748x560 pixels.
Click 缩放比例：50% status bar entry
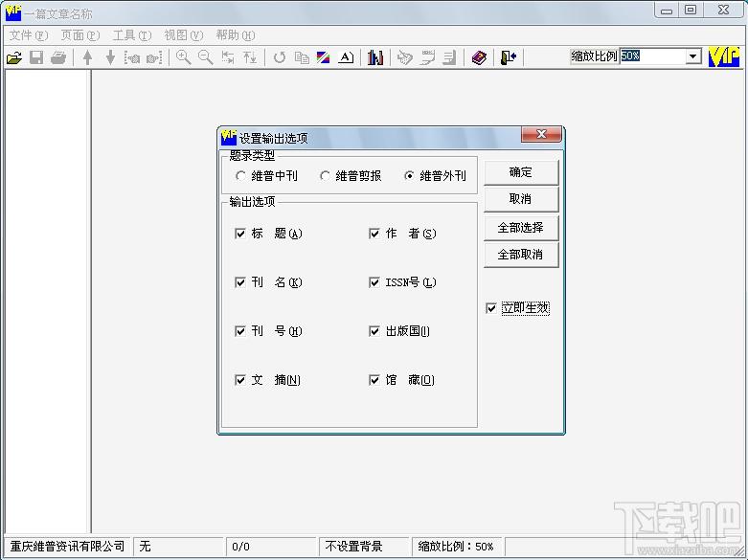click(x=456, y=547)
